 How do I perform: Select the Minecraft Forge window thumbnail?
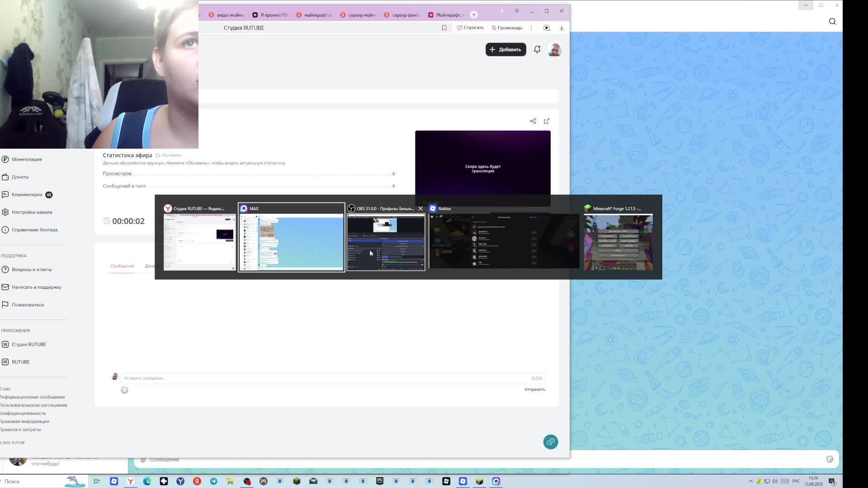(618, 242)
